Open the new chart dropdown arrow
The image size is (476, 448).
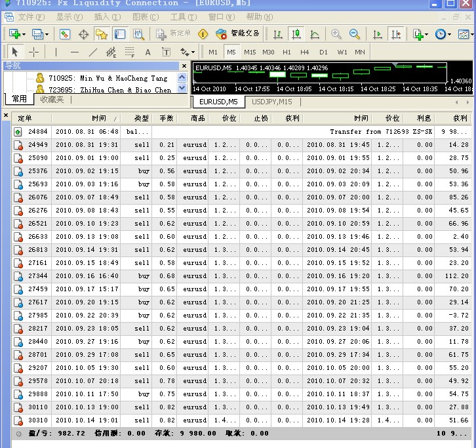click(24, 34)
